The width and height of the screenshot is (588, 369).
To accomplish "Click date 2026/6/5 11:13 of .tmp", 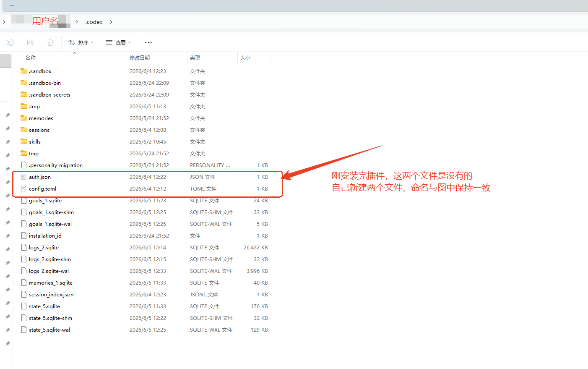I will point(148,107).
